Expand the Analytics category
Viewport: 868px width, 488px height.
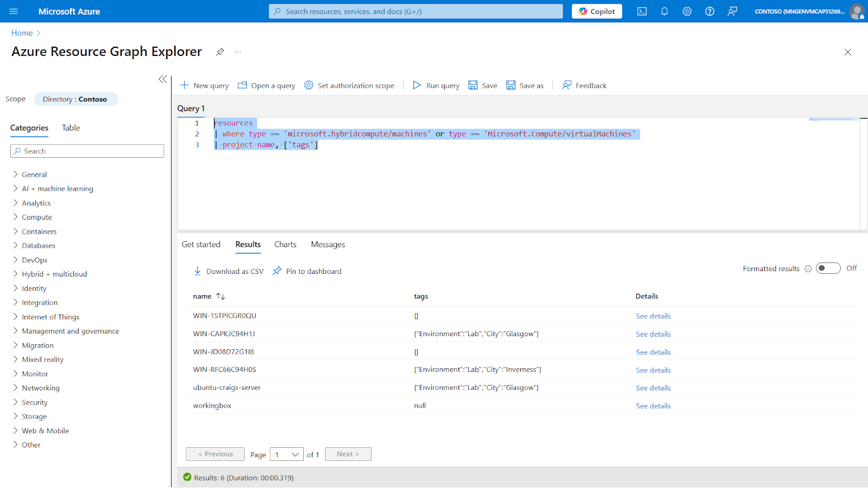(x=31, y=203)
